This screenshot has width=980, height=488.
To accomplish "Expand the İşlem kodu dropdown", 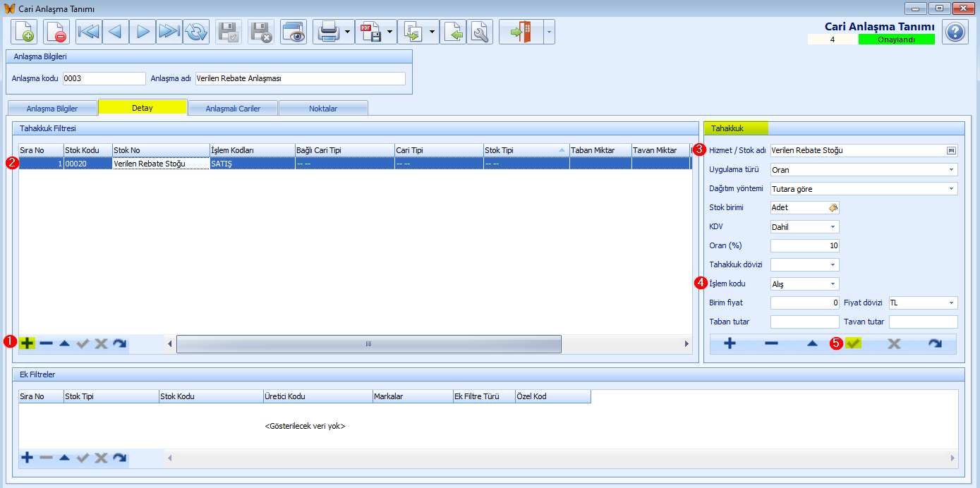I will [x=833, y=284].
